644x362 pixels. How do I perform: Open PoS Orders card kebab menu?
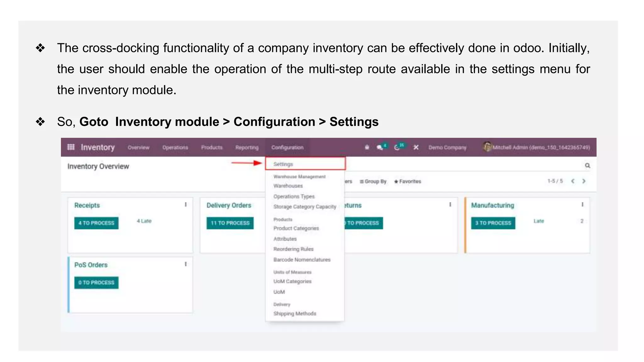point(186,264)
